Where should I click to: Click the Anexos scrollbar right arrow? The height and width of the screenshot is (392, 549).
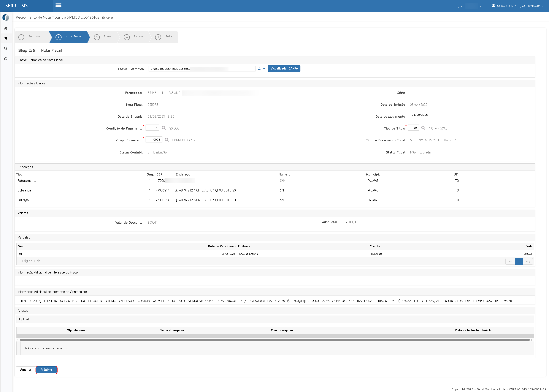pyautogui.click(x=532, y=340)
